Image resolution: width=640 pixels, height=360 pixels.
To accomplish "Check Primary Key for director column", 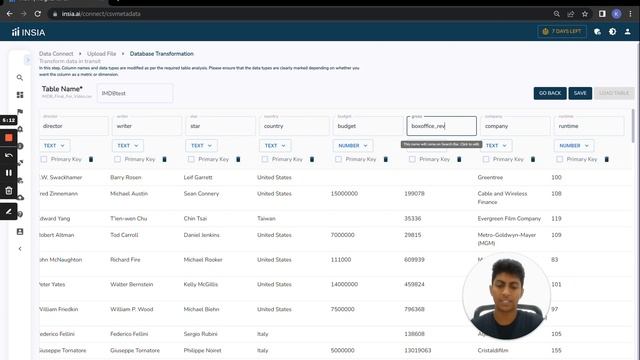I will point(44,159).
